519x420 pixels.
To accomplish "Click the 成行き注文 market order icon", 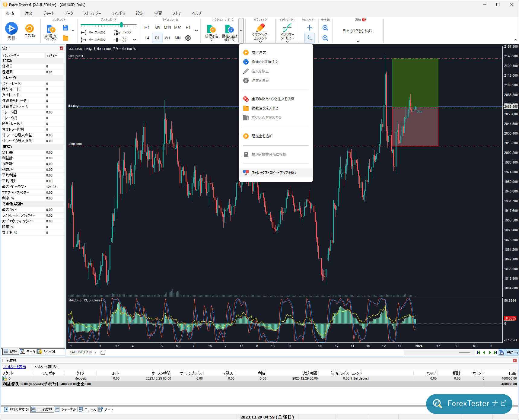I will click(212, 29).
